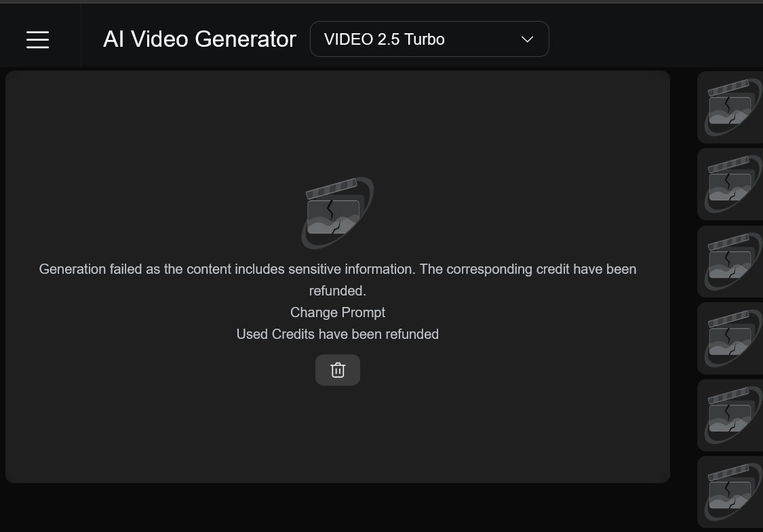Click 'Used Credits have been refunded' text
The width and height of the screenshot is (763, 532).
point(337,334)
